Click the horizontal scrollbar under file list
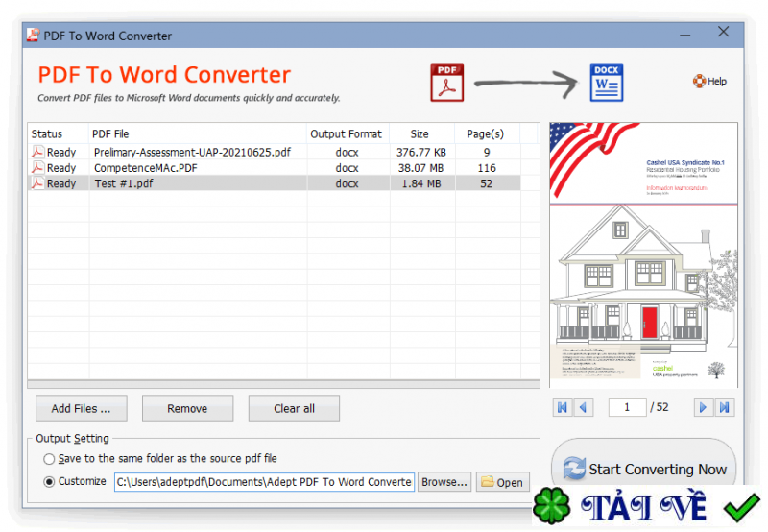 click(283, 384)
